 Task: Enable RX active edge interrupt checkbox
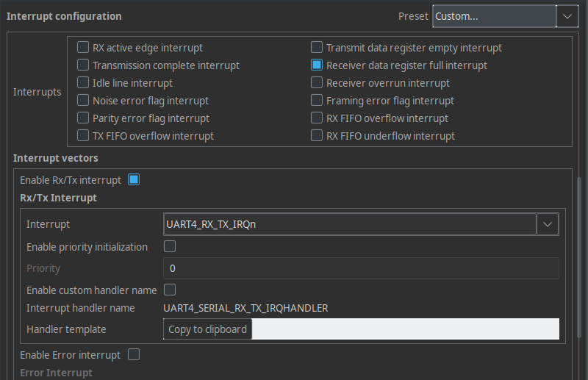tap(83, 48)
